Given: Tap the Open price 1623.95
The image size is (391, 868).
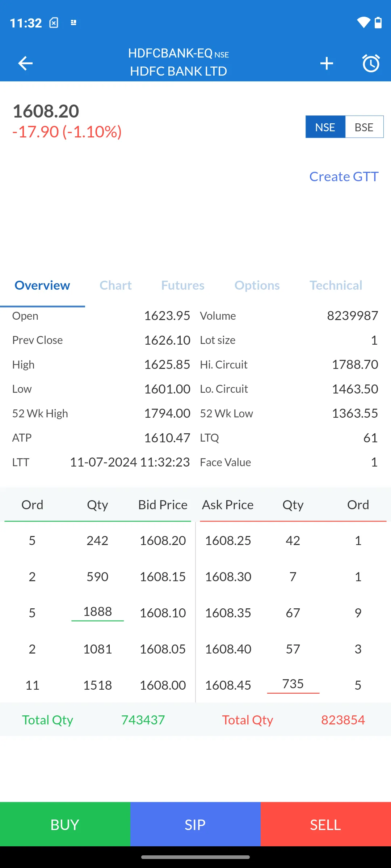Looking at the screenshot, I should click(x=167, y=316).
